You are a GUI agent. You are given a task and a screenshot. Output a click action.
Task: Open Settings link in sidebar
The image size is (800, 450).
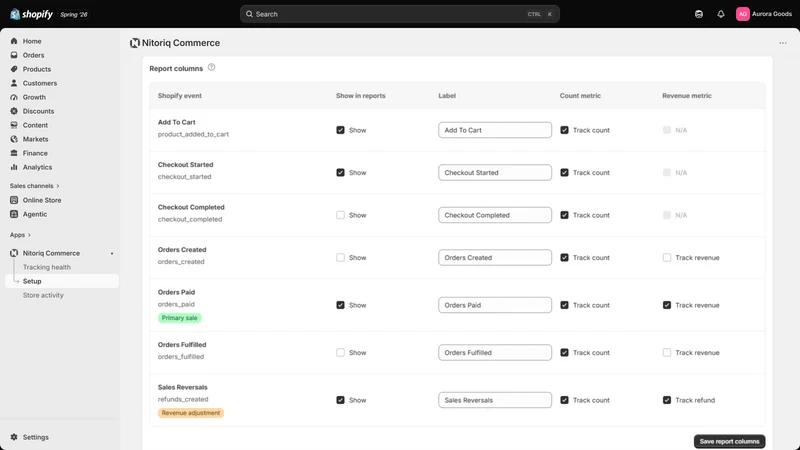click(36, 437)
